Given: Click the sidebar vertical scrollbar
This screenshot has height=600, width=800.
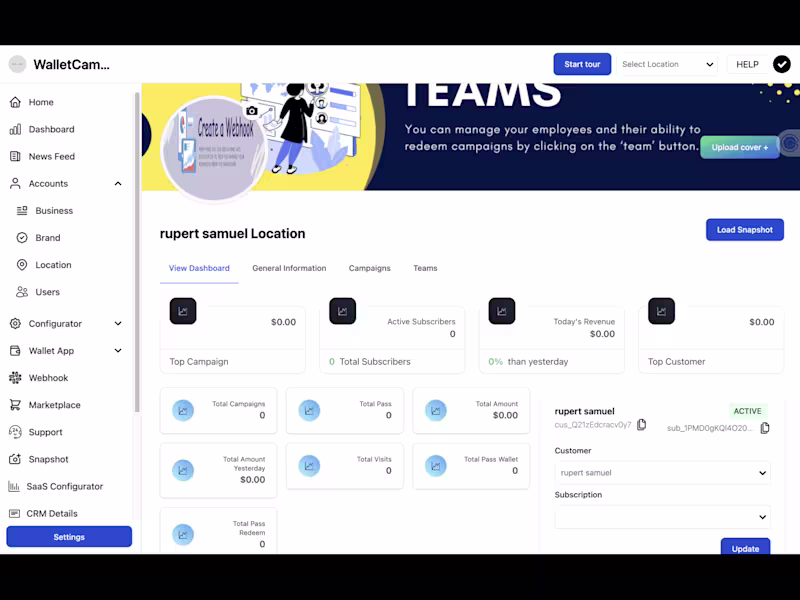Looking at the screenshot, I should coord(137,253).
